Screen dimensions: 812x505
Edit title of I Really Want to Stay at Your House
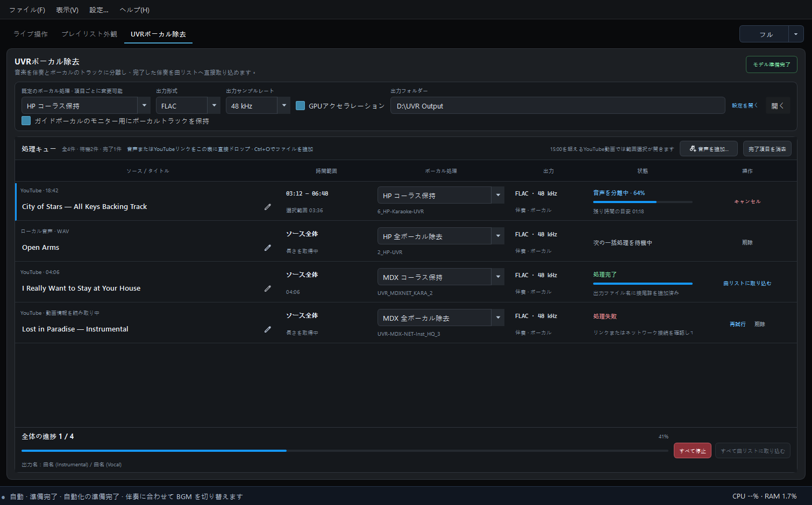(267, 288)
